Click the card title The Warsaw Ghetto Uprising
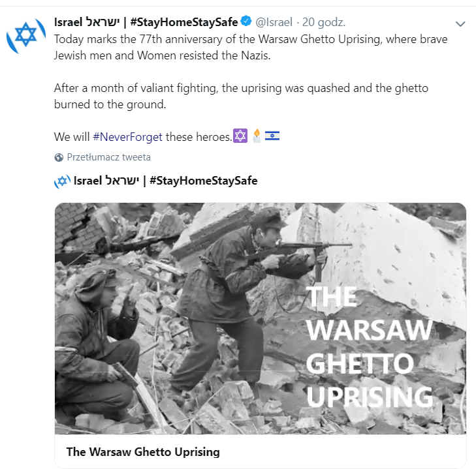This screenshot has height=469, width=476. tap(143, 451)
